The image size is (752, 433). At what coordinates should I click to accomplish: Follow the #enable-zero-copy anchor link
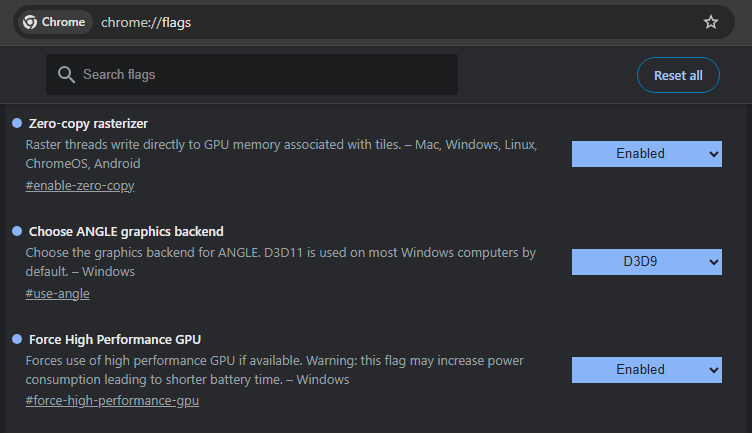tap(80, 186)
